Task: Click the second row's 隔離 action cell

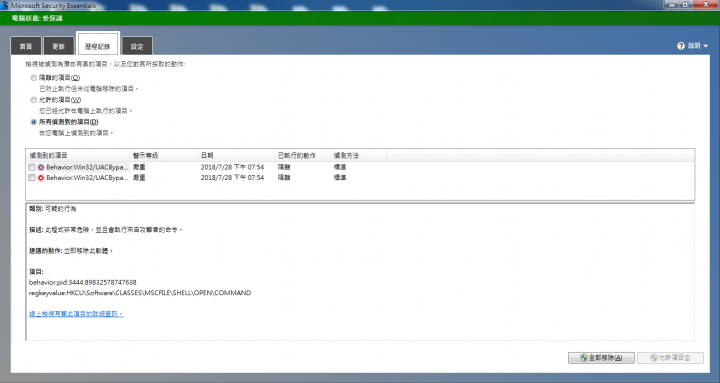Action: 284,177
